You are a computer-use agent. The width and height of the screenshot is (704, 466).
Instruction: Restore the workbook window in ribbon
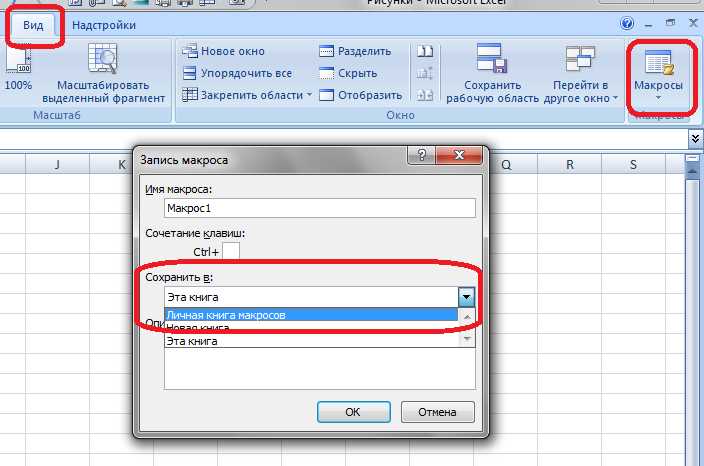[x=670, y=23]
